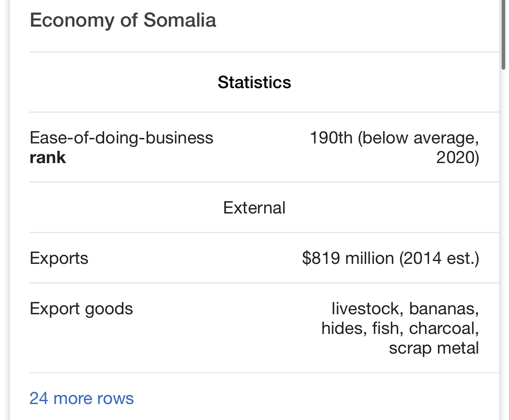The width and height of the screenshot is (509, 420).
Task: Select the 'Export goods' row label
Action: coord(81,309)
